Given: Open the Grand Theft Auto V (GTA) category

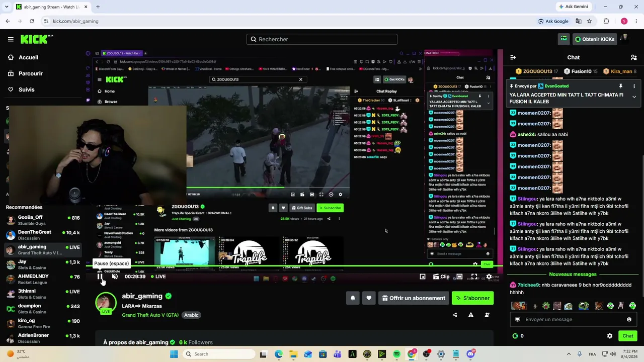Looking at the screenshot, I should [150, 315].
